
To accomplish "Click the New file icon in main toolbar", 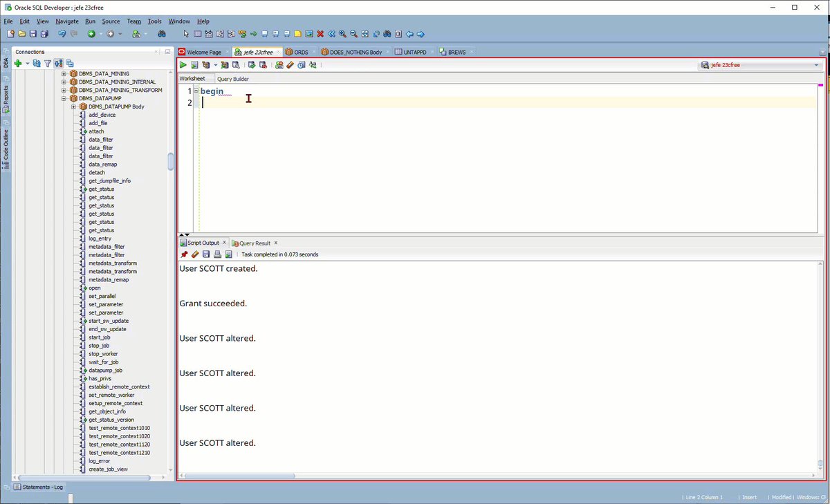I will pyautogui.click(x=10, y=34).
